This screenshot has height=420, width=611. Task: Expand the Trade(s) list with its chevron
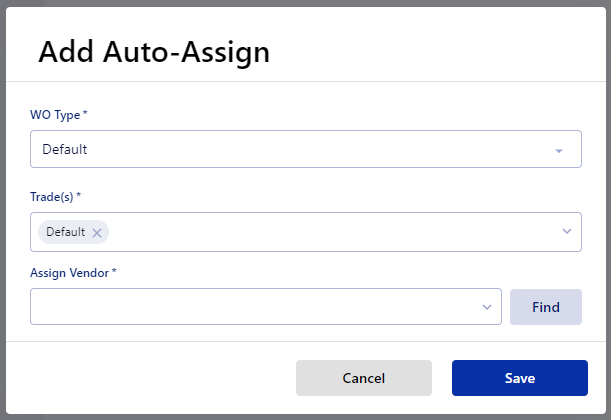tap(567, 231)
